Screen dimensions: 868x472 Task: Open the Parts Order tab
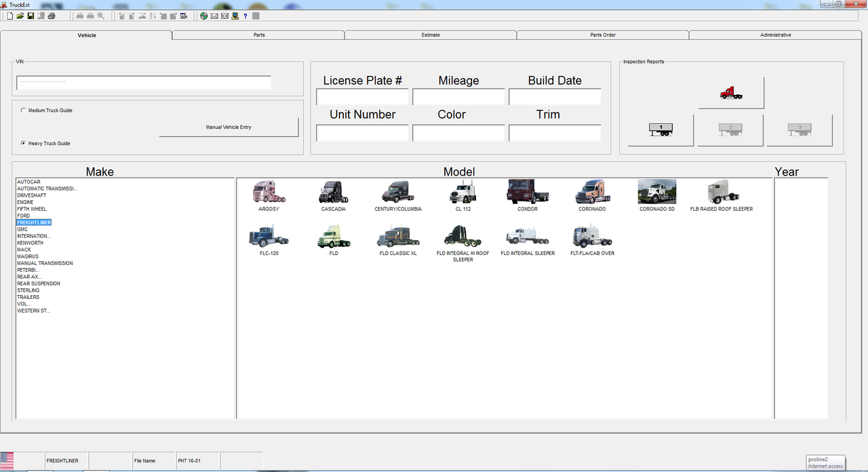click(x=603, y=35)
